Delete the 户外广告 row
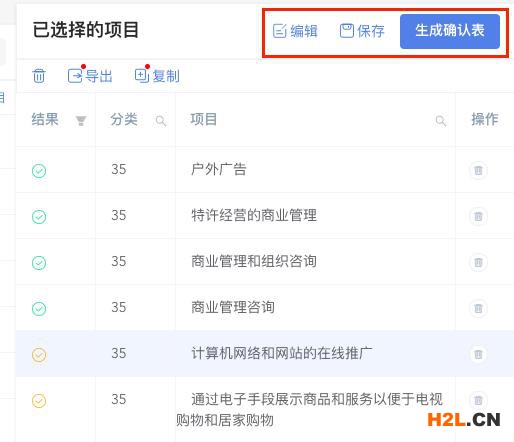514x442 pixels. (x=478, y=170)
